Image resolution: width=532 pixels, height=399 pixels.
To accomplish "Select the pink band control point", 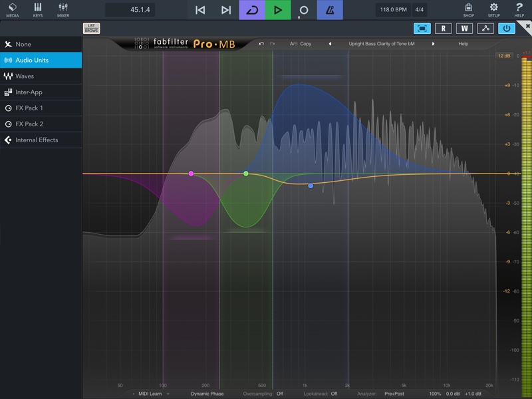I will [191, 174].
